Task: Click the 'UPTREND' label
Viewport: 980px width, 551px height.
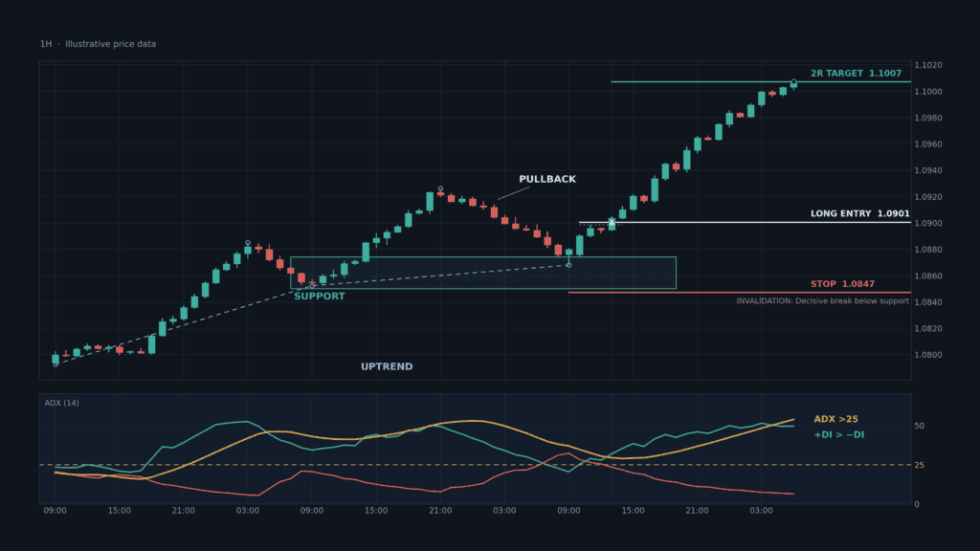Action: coord(387,366)
